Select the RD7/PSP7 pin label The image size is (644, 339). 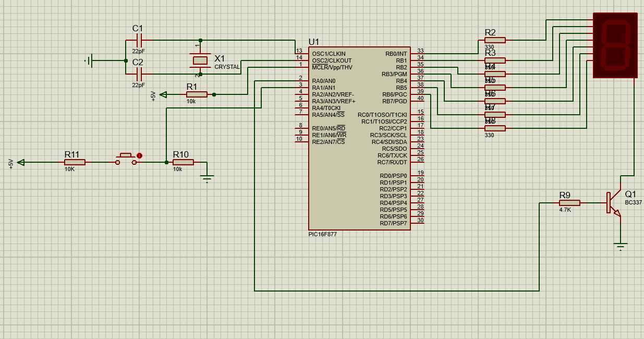393,223
